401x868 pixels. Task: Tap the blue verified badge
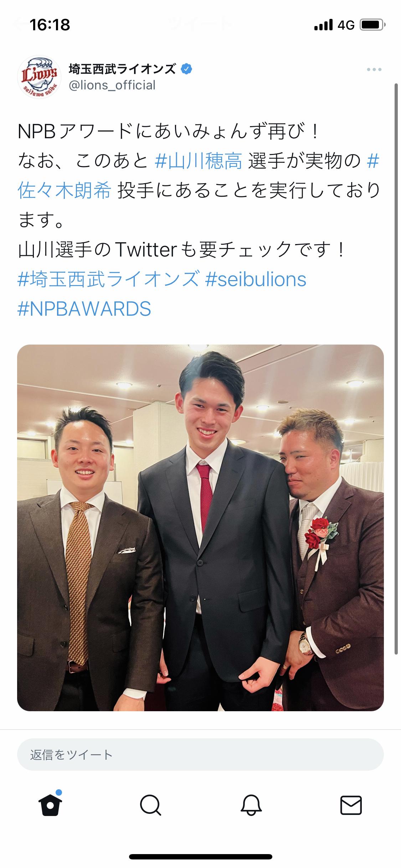[186, 69]
